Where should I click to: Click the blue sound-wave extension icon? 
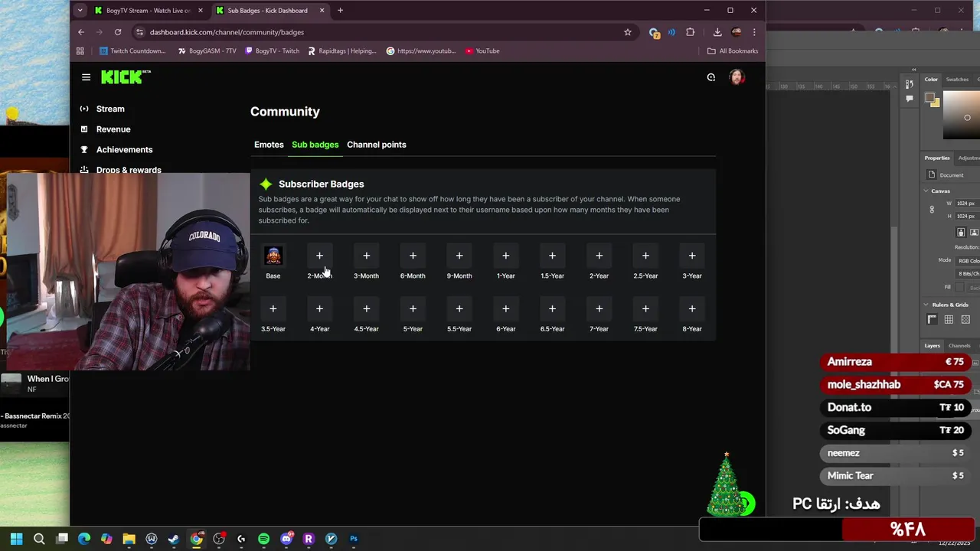(671, 32)
